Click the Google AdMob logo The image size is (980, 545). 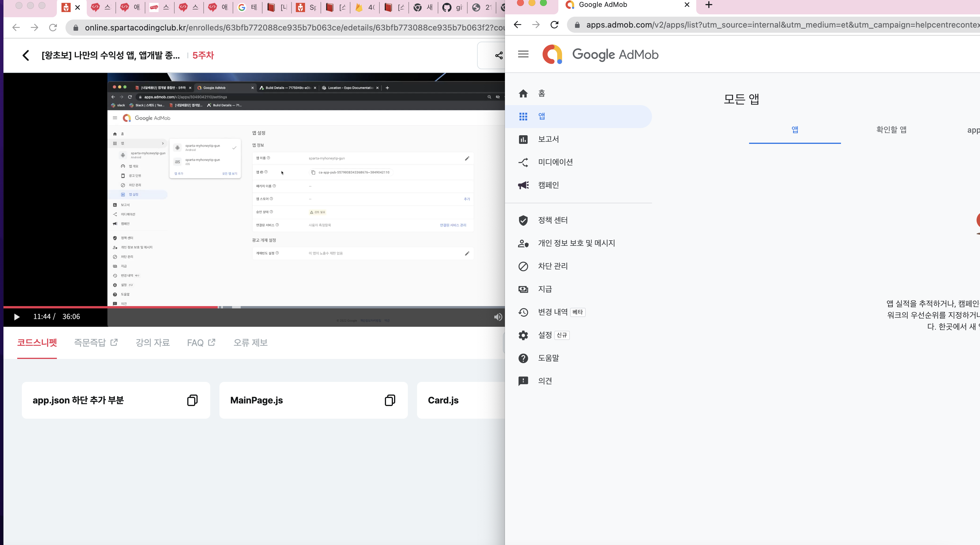pos(600,54)
